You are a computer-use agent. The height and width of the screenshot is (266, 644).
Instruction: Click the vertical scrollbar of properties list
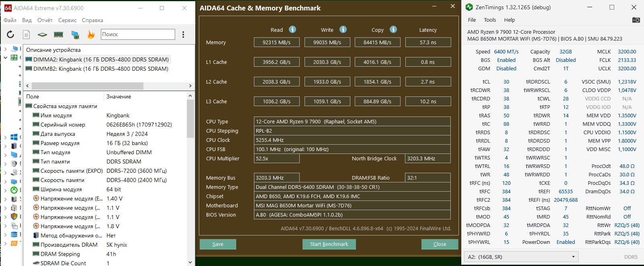190,119
